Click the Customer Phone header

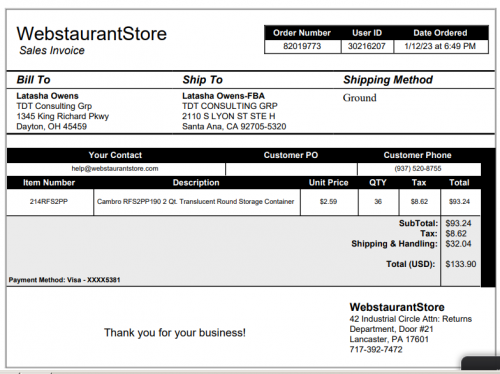[417, 155]
